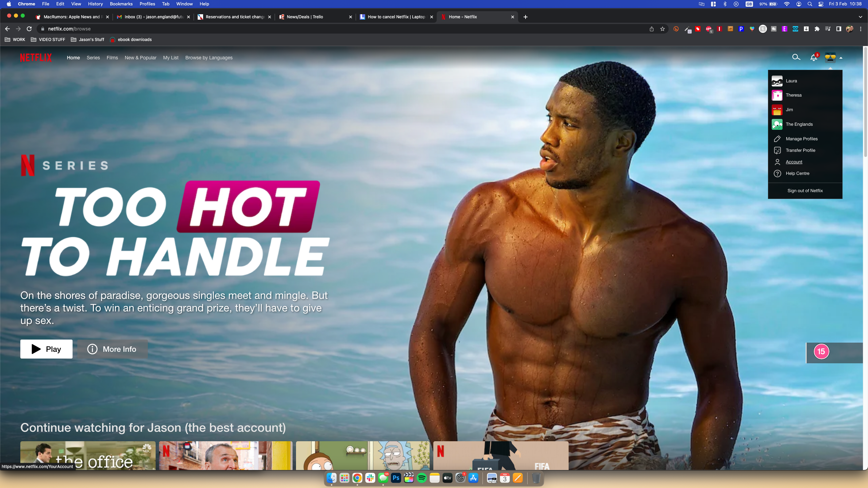This screenshot has height=488, width=868.
Task: Open Final Cut Pro from the dock
Action: [x=409, y=478]
